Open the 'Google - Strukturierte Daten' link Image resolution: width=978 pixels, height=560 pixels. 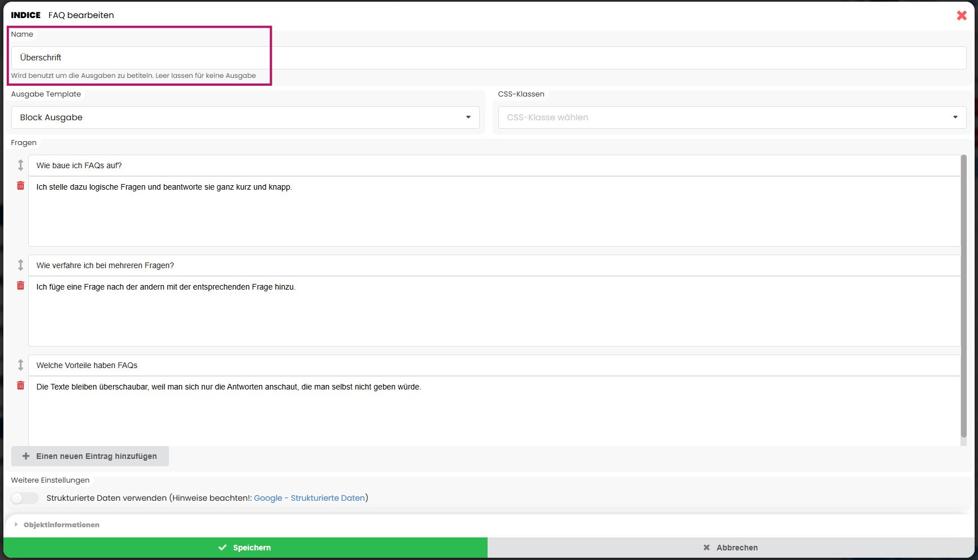pos(309,498)
